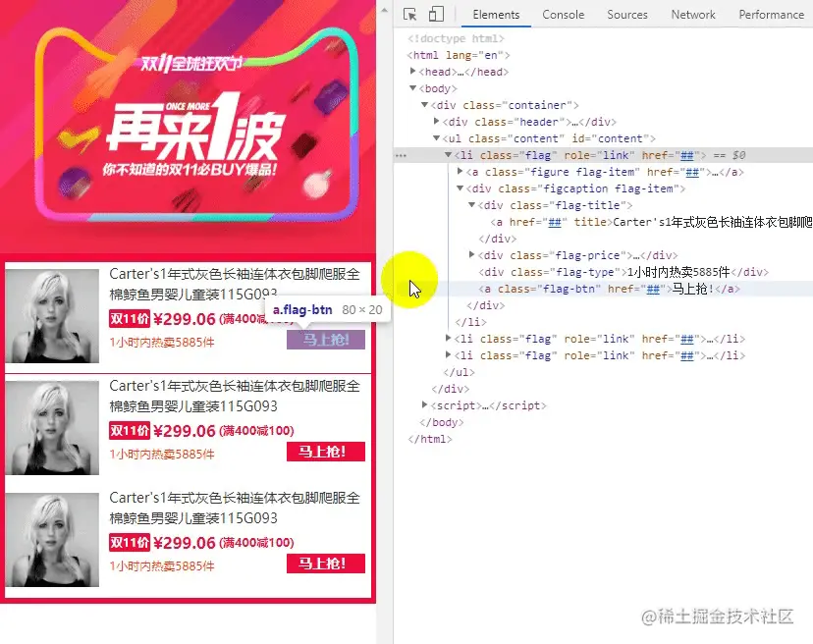Select the closing </ul> tag line
Screen dimensions: 813x644
[x=459, y=372]
